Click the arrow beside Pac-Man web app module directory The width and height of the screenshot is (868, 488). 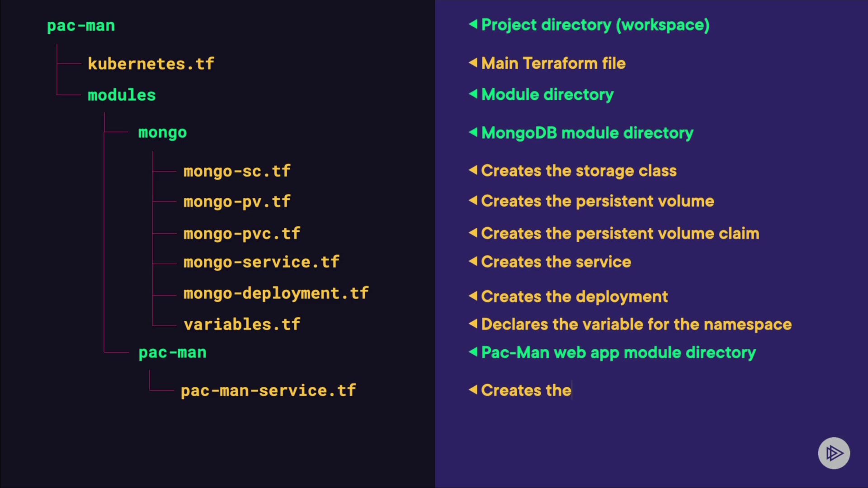click(473, 352)
